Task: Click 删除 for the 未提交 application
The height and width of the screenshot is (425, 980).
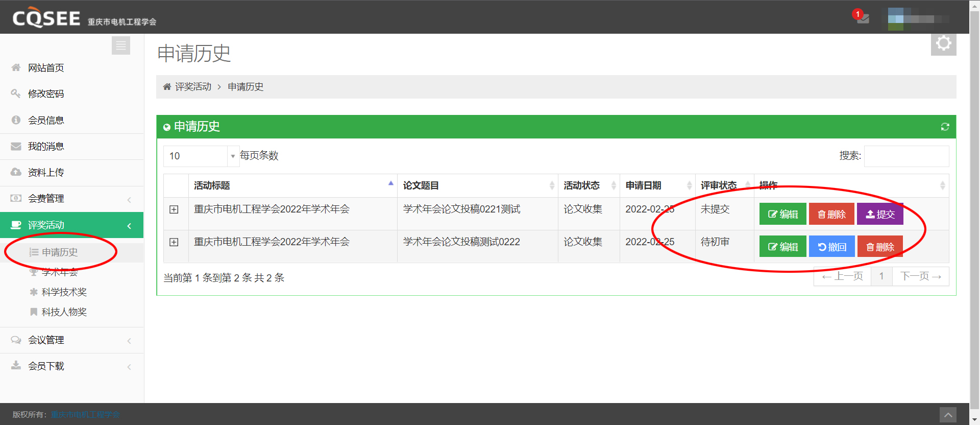Action: (831, 214)
